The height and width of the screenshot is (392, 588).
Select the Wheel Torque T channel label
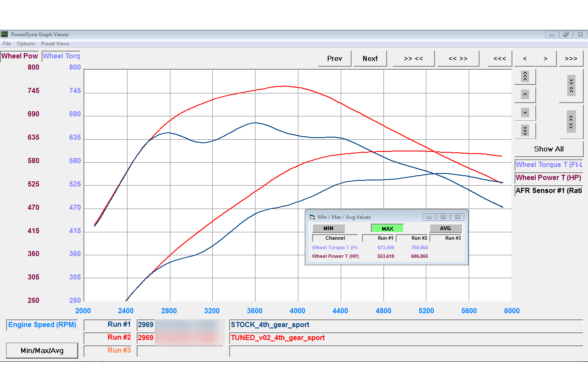point(548,165)
